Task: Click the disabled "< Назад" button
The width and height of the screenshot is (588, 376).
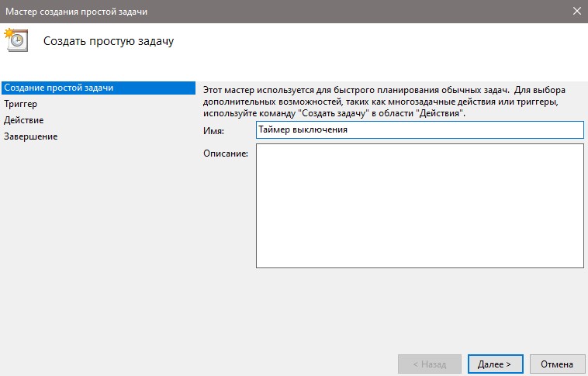Action: click(x=430, y=364)
